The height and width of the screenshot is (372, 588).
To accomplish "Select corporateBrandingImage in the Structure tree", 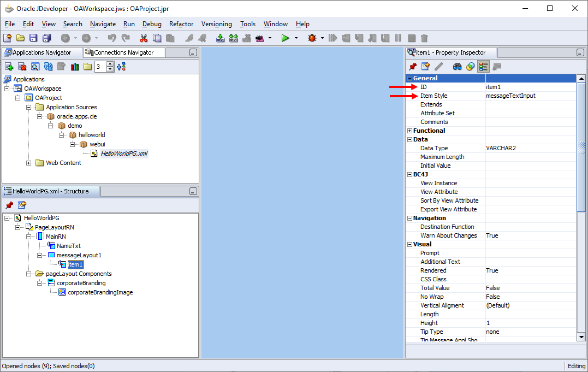I will (x=100, y=292).
